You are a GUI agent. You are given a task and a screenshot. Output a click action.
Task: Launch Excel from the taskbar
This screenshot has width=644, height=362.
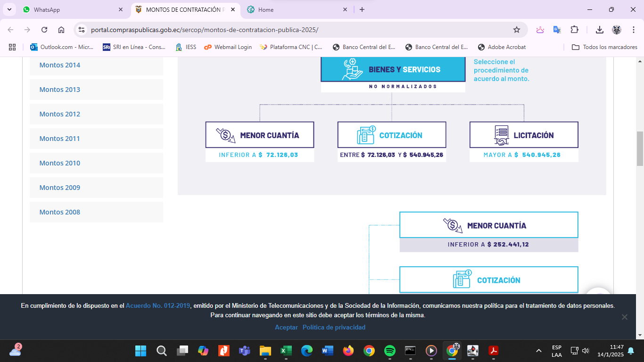[x=286, y=351]
